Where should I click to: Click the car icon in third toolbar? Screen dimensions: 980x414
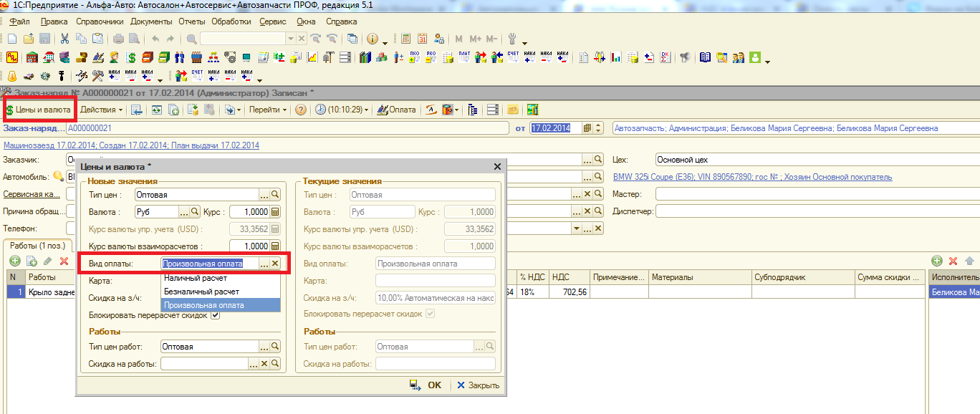[x=29, y=76]
